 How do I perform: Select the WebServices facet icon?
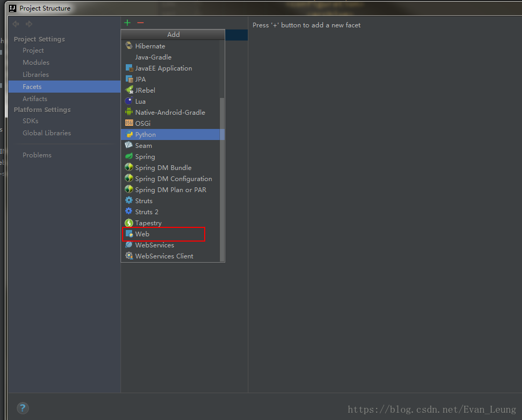129,245
